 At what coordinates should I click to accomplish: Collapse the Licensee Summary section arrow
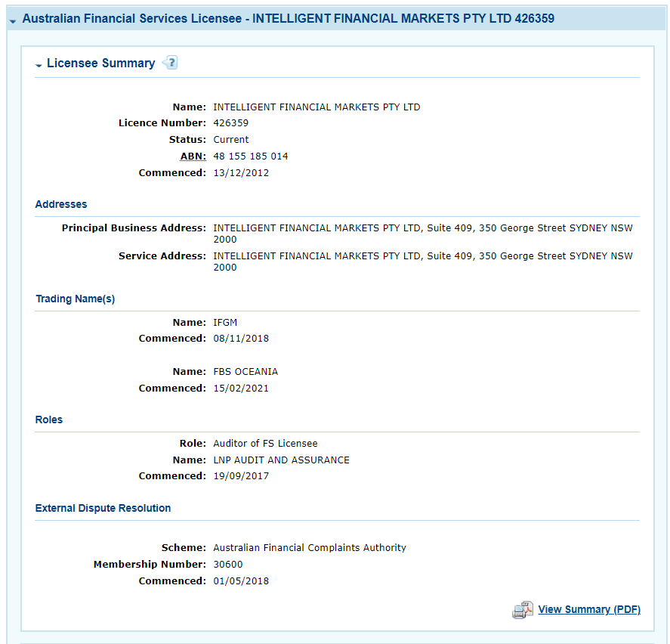coord(39,65)
